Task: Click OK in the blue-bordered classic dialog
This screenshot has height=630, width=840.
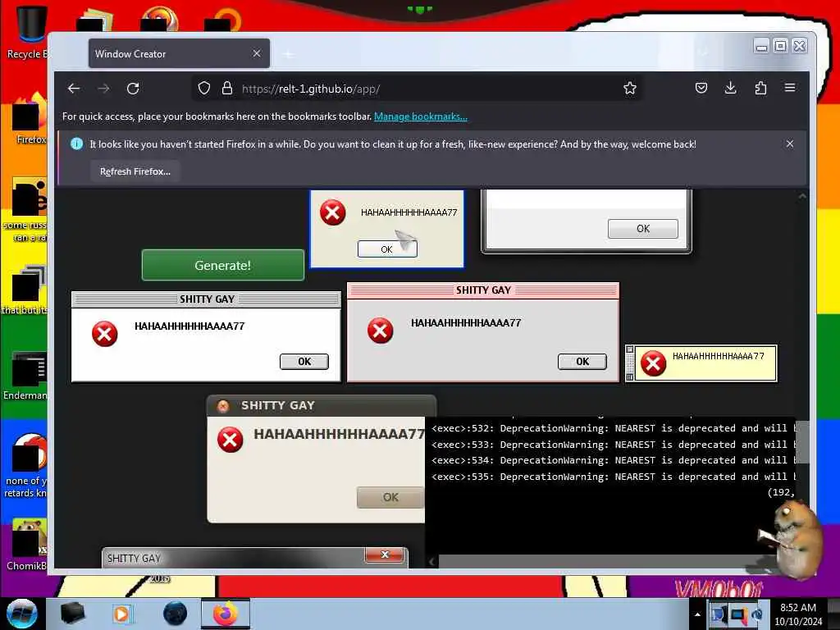Action: (387, 249)
